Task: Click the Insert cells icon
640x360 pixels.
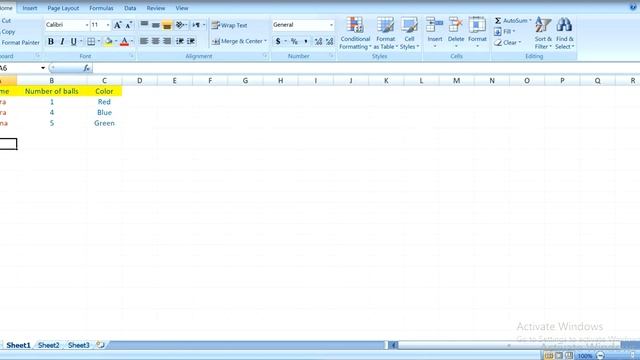Action: coord(435,25)
